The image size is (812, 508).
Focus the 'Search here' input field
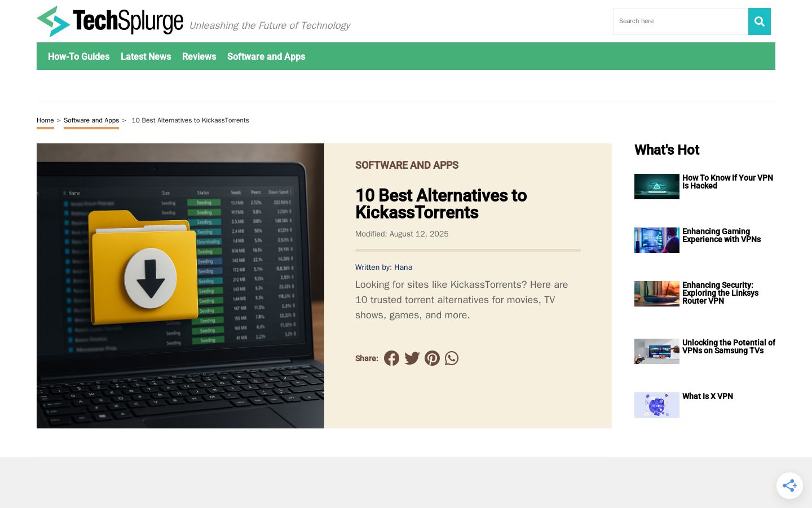(x=681, y=21)
